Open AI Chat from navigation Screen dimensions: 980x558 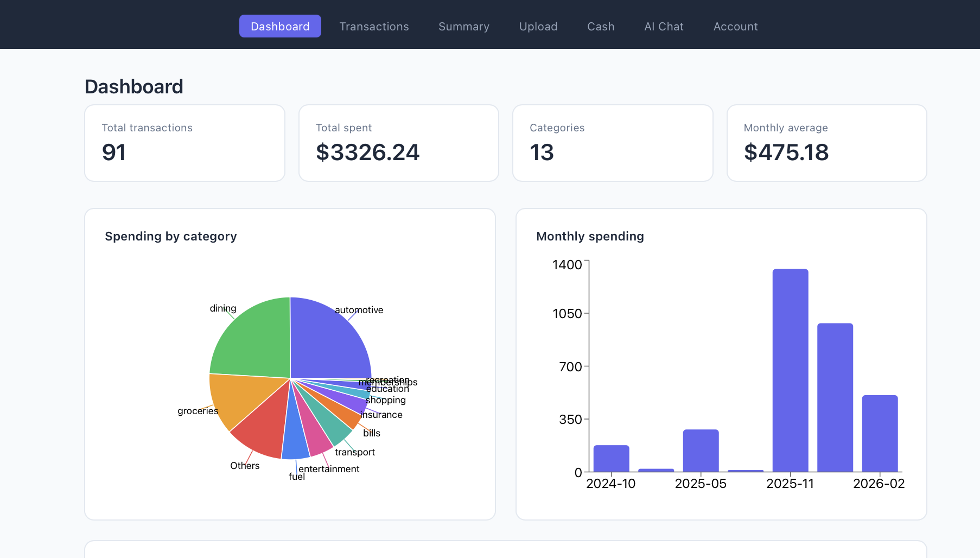click(664, 27)
